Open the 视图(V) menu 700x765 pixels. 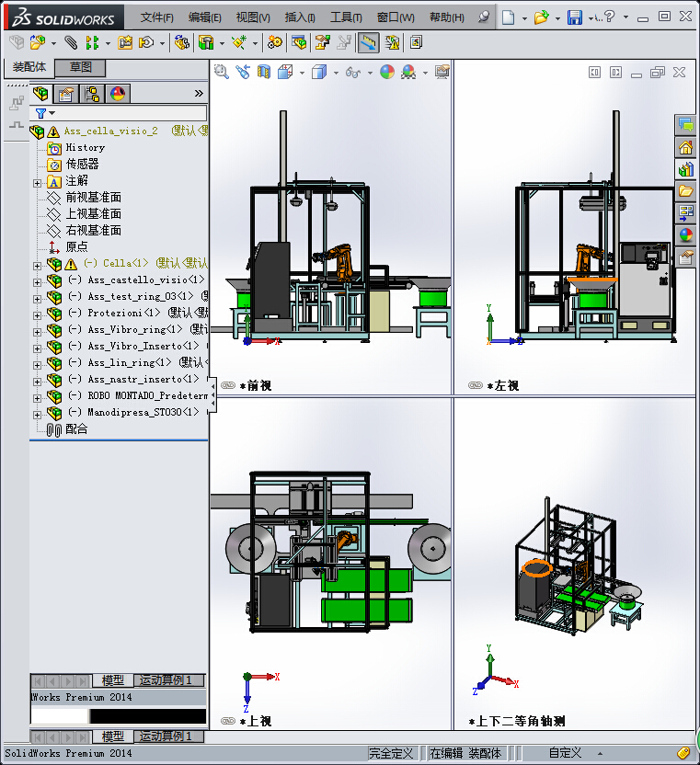(253, 17)
